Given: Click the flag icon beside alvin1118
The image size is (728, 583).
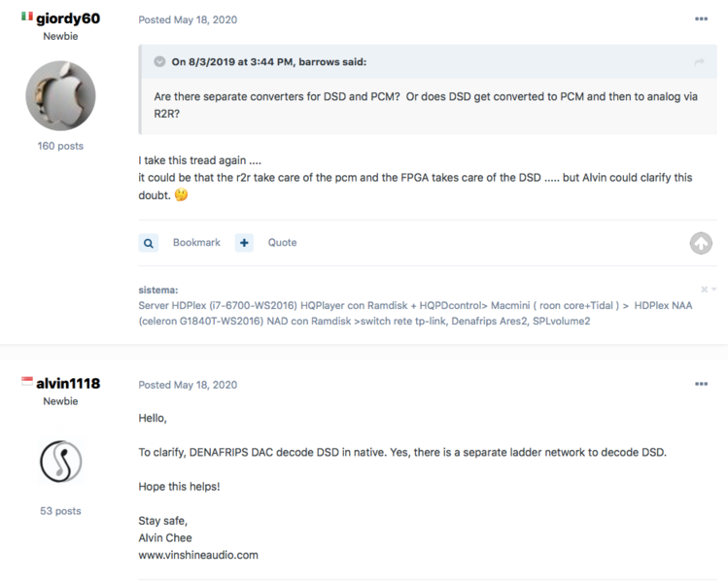Looking at the screenshot, I should coord(27,383).
